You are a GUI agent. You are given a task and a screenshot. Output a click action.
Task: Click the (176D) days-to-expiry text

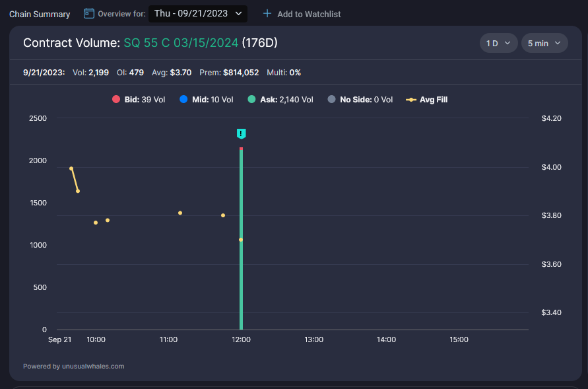(259, 43)
